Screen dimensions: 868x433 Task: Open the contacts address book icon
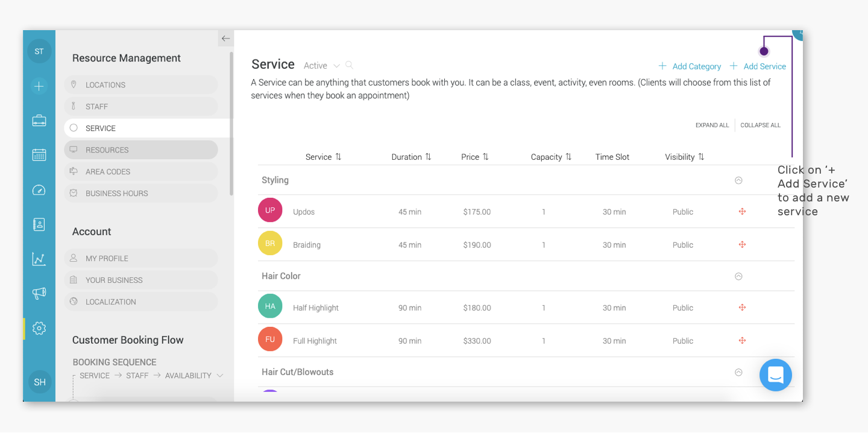pos(39,224)
